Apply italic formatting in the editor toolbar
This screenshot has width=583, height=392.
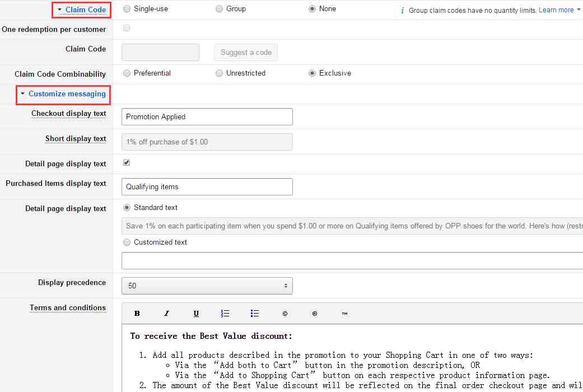[x=166, y=314]
